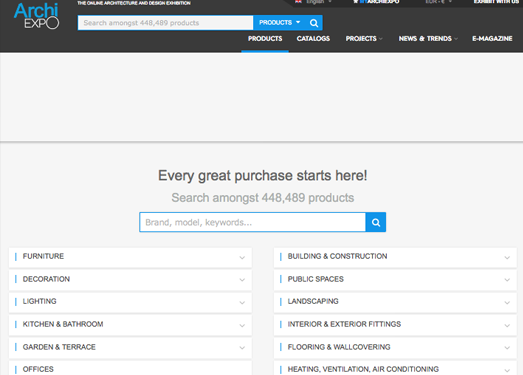Expand the LANDSCAPING category
The image size is (523, 375).
click(395, 302)
